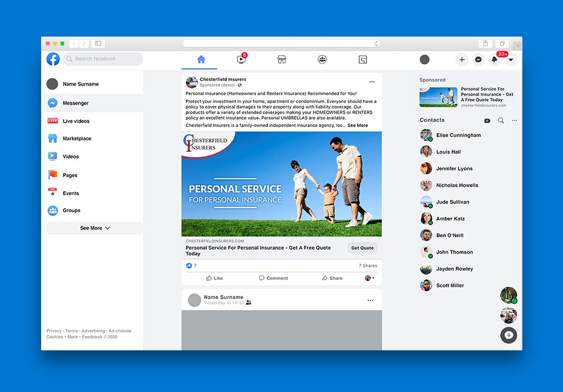Image resolution: width=563 pixels, height=392 pixels.
Task: Toggle the browser sidebar button
Action: click(x=98, y=43)
